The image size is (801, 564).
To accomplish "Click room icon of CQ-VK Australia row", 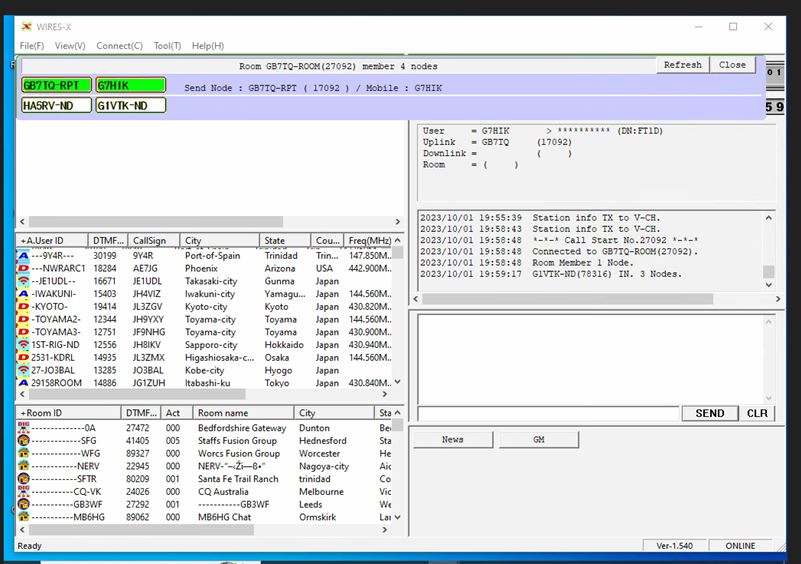I will (x=23, y=491).
